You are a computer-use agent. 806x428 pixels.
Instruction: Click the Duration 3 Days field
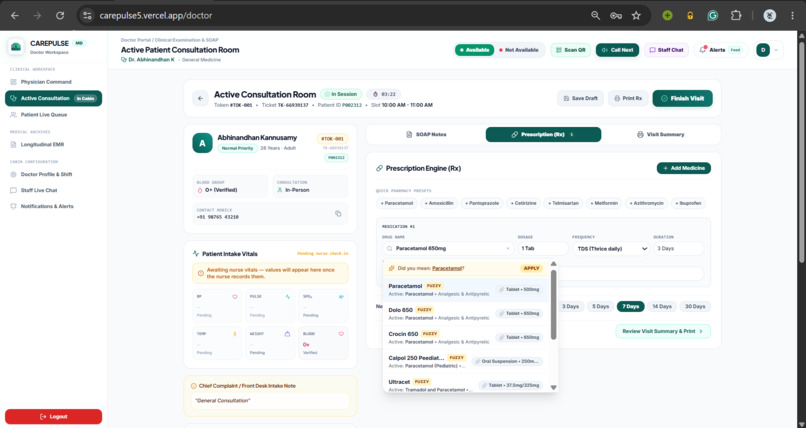point(679,249)
